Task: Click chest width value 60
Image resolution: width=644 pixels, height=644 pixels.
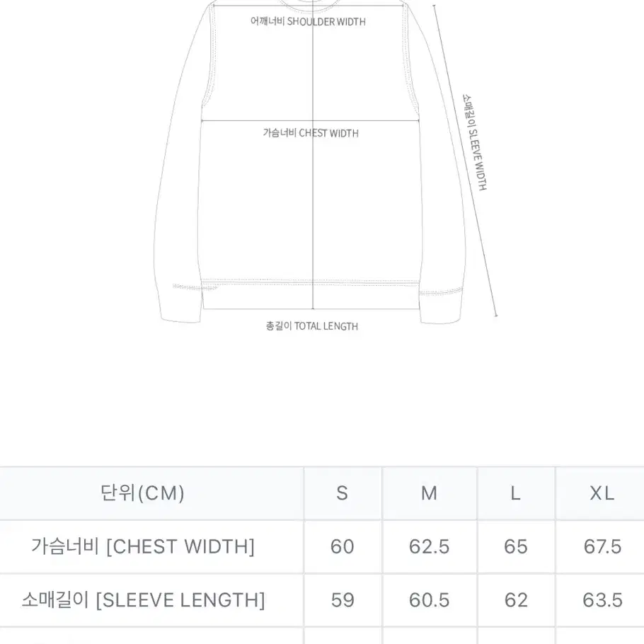Action: click(x=342, y=546)
